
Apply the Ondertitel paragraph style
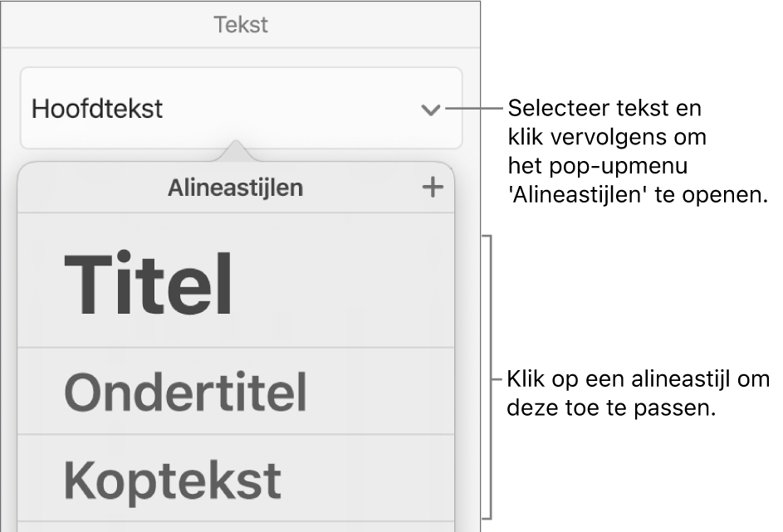[185, 392]
